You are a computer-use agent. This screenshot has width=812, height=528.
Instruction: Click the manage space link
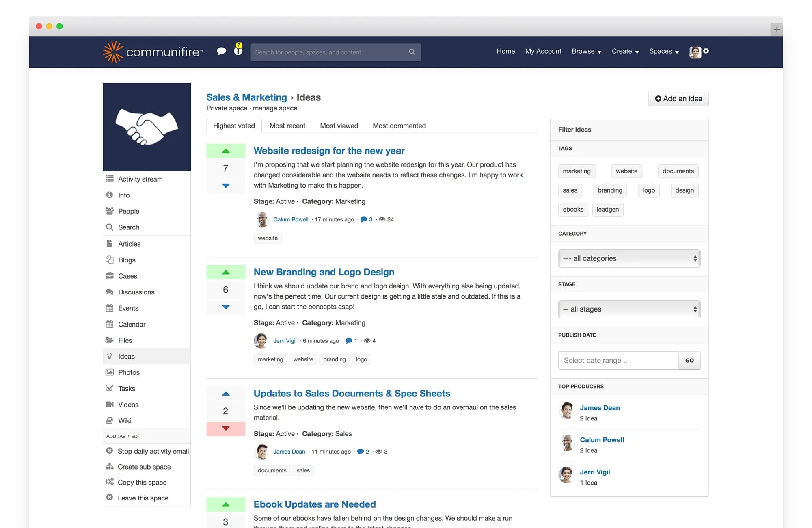pyautogui.click(x=275, y=108)
